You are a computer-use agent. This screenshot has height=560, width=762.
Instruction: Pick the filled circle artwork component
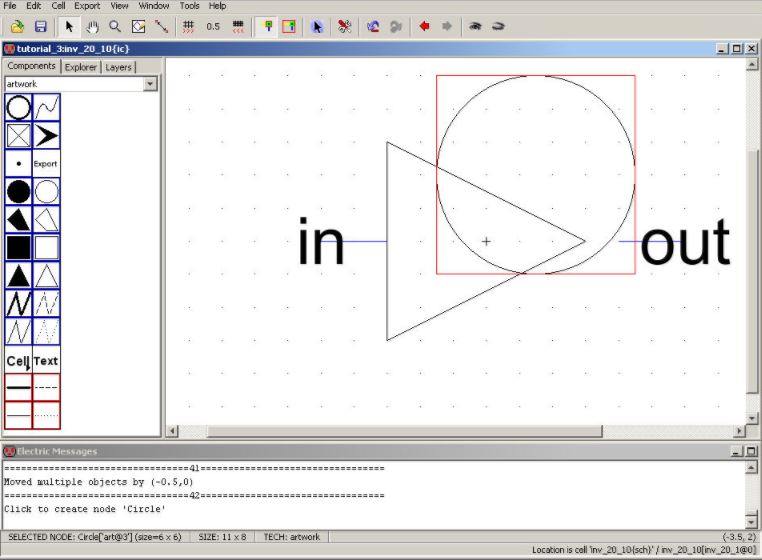pyautogui.click(x=18, y=191)
